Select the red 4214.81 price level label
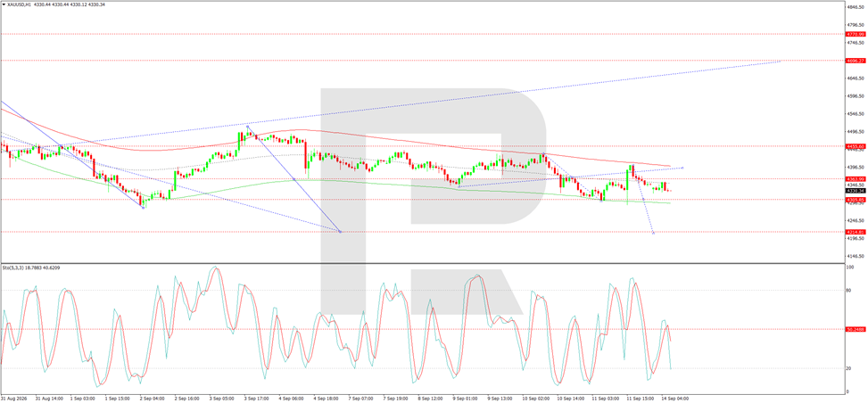This screenshot has height=403, width=868. (x=856, y=232)
